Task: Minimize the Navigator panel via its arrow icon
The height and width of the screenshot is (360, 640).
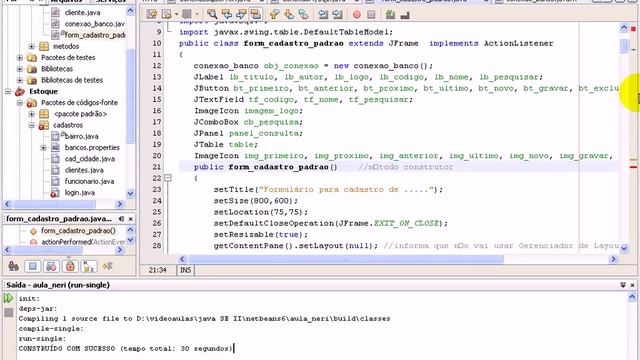Action: point(121,219)
